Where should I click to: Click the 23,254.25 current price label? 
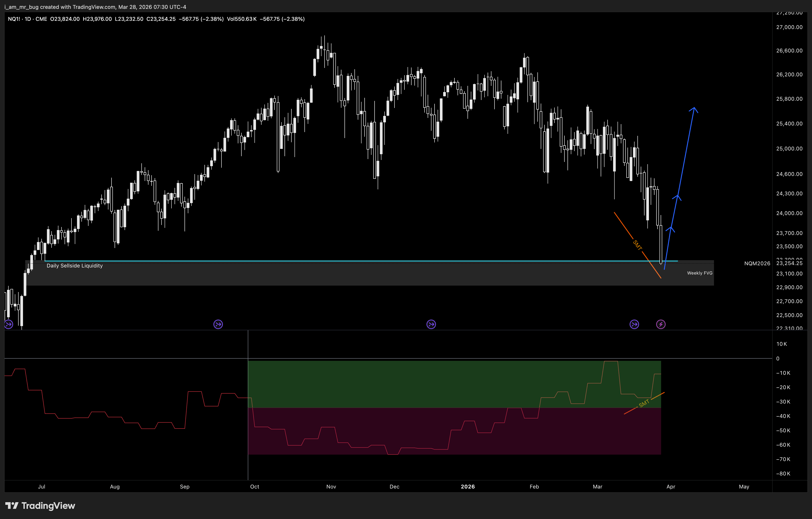click(x=789, y=263)
